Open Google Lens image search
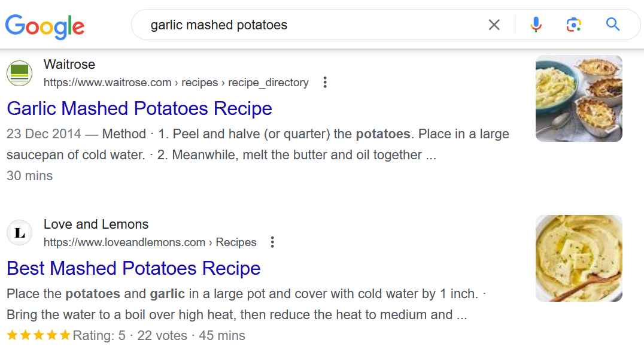644x358 pixels. [x=573, y=25]
